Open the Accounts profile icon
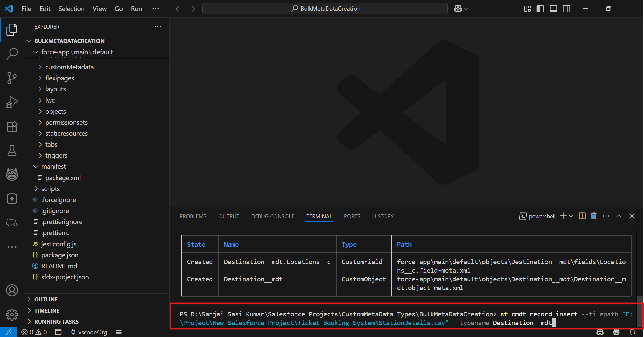The image size is (644, 337). pos(12,290)
